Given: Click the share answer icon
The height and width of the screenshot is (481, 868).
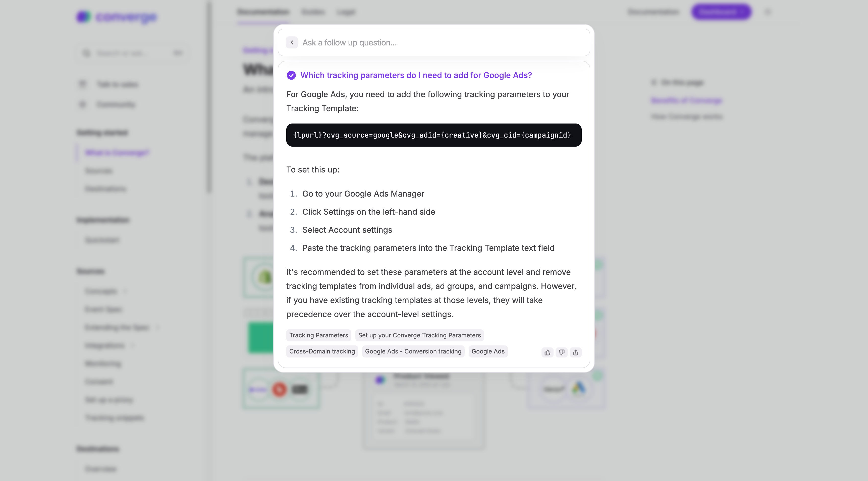Looking at the screenshot, I should [x=575, y=352].
